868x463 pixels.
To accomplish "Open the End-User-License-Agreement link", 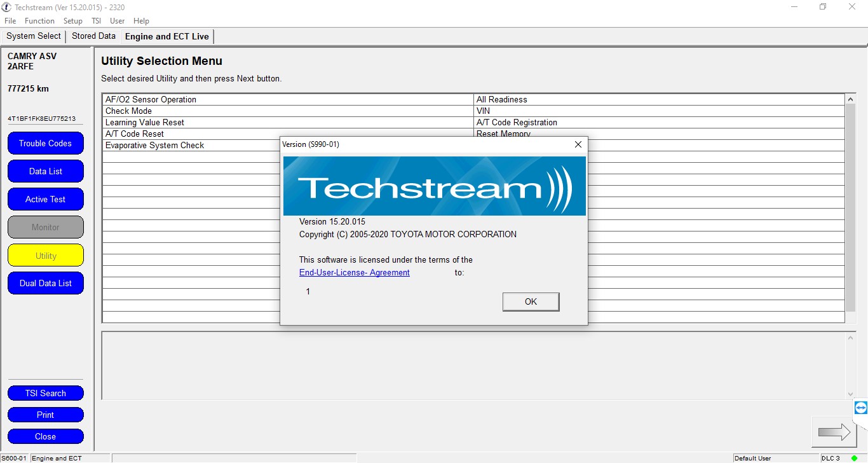I will (x=355, y=272).
